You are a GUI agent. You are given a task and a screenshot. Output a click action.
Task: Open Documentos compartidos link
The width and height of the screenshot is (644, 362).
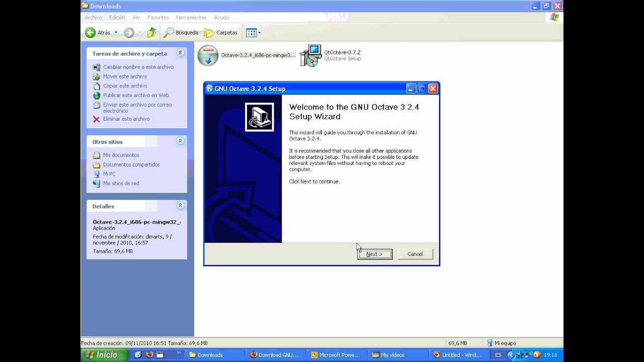(131, 164)
